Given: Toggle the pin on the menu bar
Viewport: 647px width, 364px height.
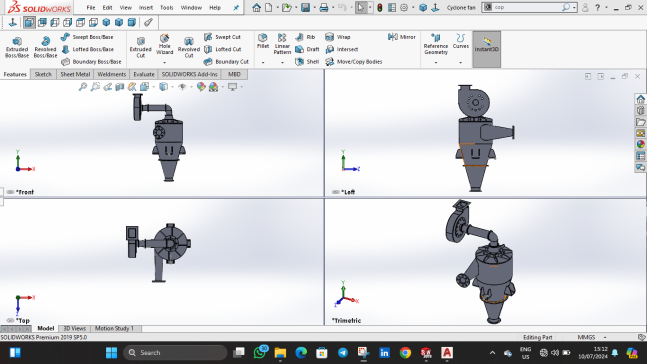Looking at the screenshot, I should coord(236,7).
